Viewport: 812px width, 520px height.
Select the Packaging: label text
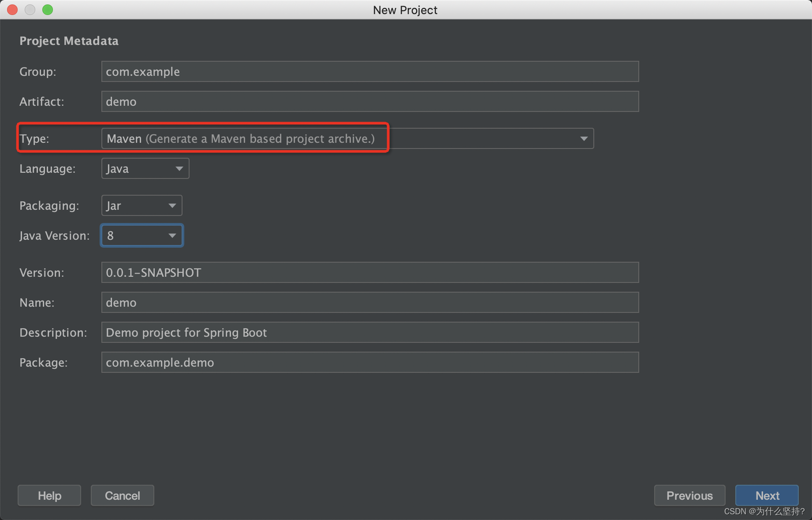[x=49, y=205]
